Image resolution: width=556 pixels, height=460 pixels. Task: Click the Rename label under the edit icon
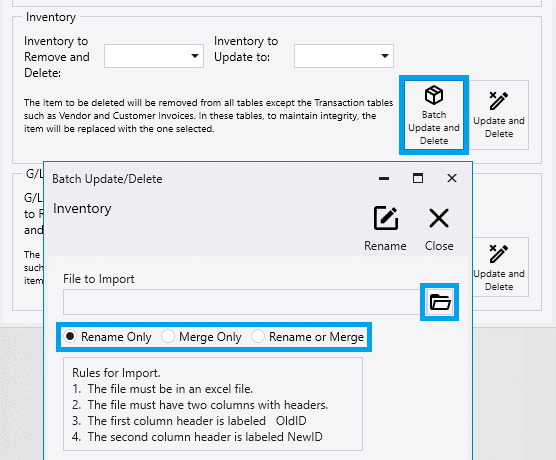[385, 246]
